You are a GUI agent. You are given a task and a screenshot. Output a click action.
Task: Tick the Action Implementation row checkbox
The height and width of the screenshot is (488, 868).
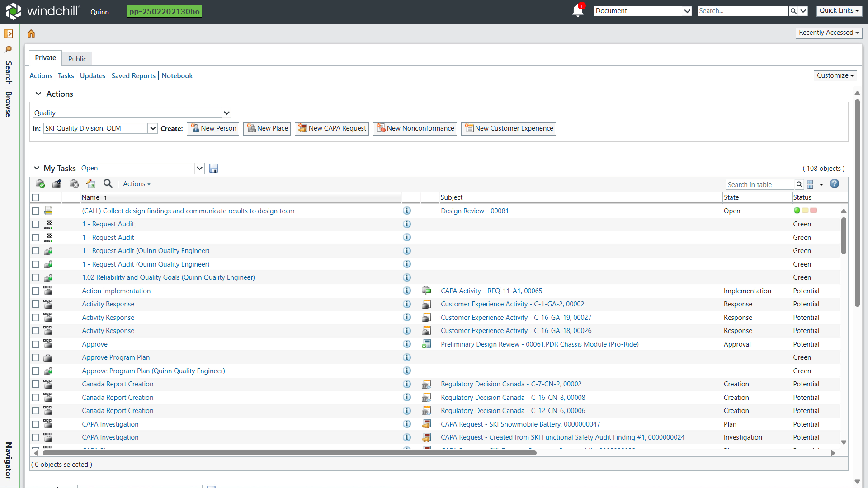click(35, 291)
